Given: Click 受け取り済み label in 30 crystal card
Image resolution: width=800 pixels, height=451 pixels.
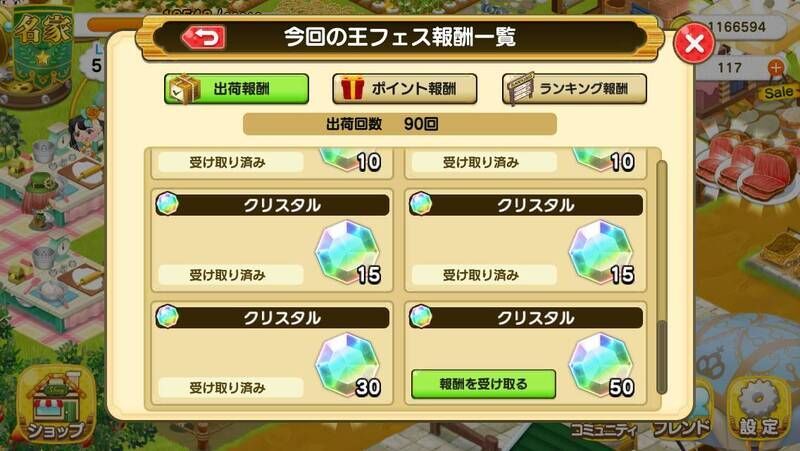Looking at the screenshot, I should click(227, 388).
